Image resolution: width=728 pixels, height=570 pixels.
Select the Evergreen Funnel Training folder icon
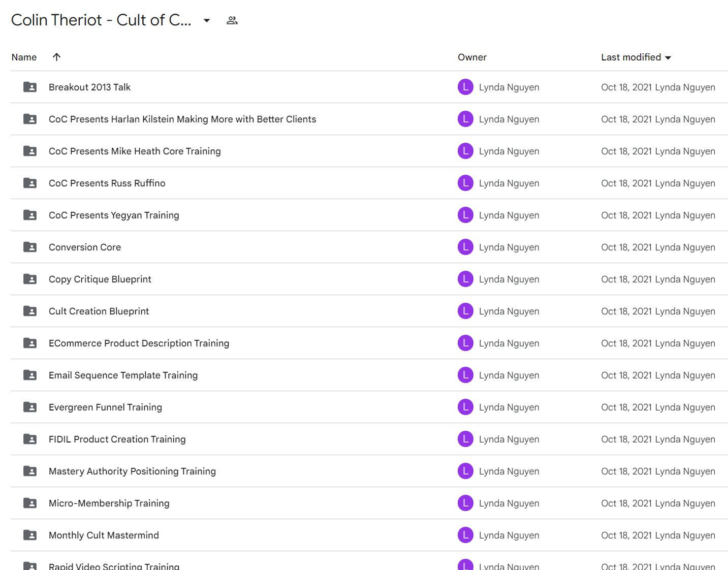click(x=30, y=407)
